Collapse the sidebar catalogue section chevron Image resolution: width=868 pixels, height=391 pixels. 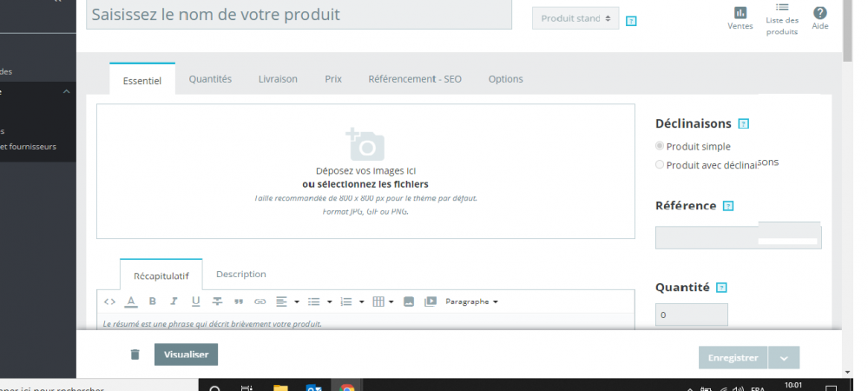[x=67, y=92]
